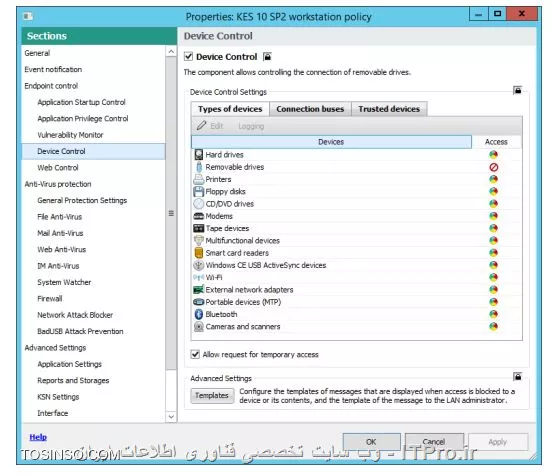Click the access status icon for Bluetooth

[x=493, y=314]
